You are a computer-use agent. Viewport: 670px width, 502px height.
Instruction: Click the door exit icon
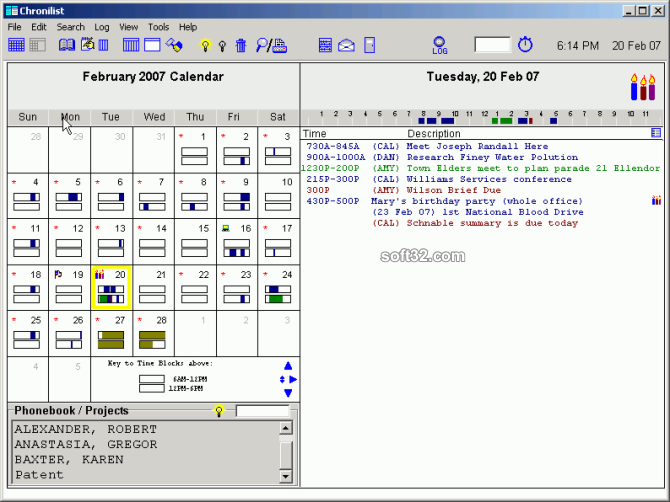(x=370, y=45)
